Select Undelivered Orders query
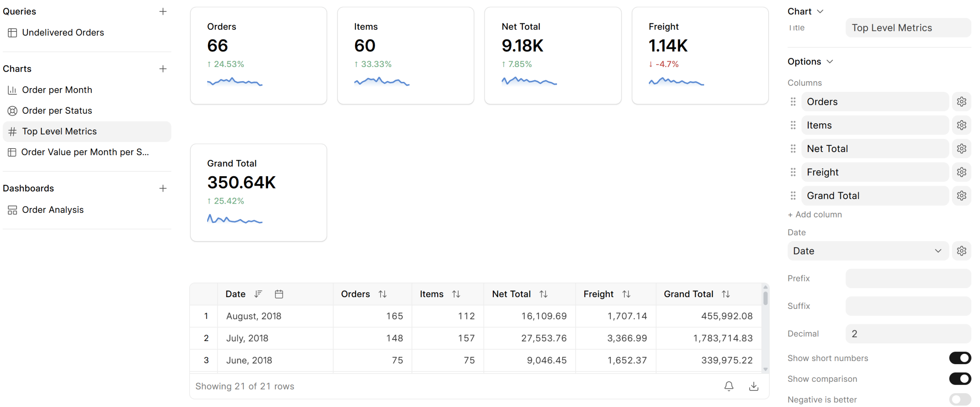 tap(63, 33)
